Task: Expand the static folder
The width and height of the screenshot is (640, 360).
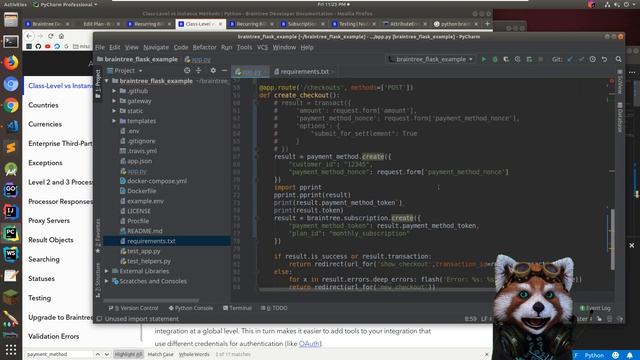Action: click(x=114, y=111)
